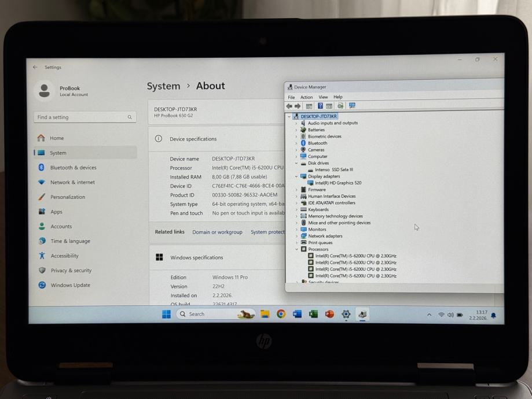Show hidden icons in system tray
532x399 pixels.
click(x=429, y=315)
